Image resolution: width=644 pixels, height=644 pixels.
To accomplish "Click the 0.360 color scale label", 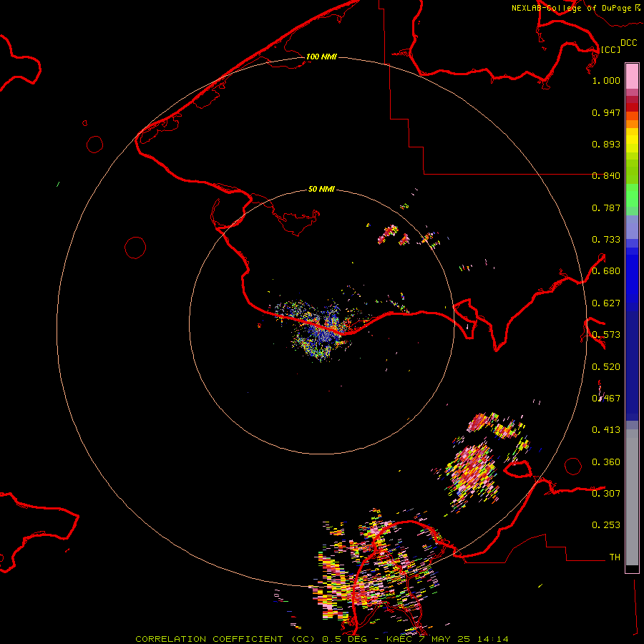I will pos(606,462).
